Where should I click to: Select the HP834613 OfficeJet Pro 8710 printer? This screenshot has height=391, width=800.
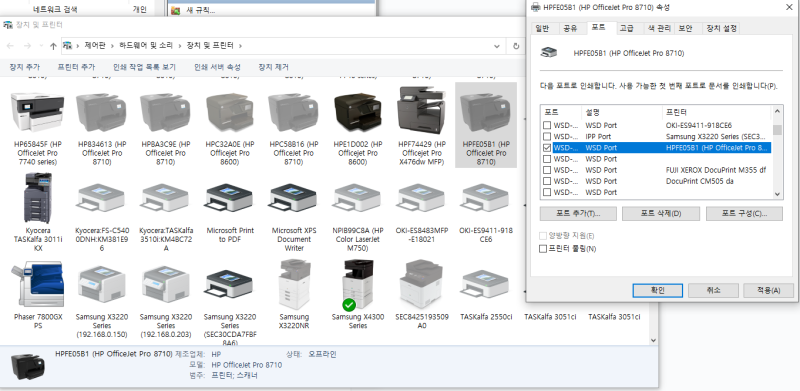(x=101, y=113)
